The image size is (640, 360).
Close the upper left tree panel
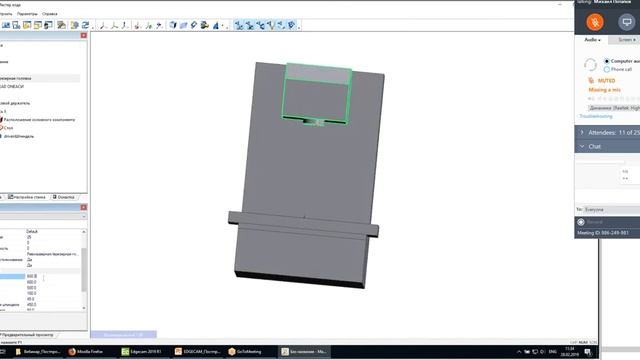point(84,36)
